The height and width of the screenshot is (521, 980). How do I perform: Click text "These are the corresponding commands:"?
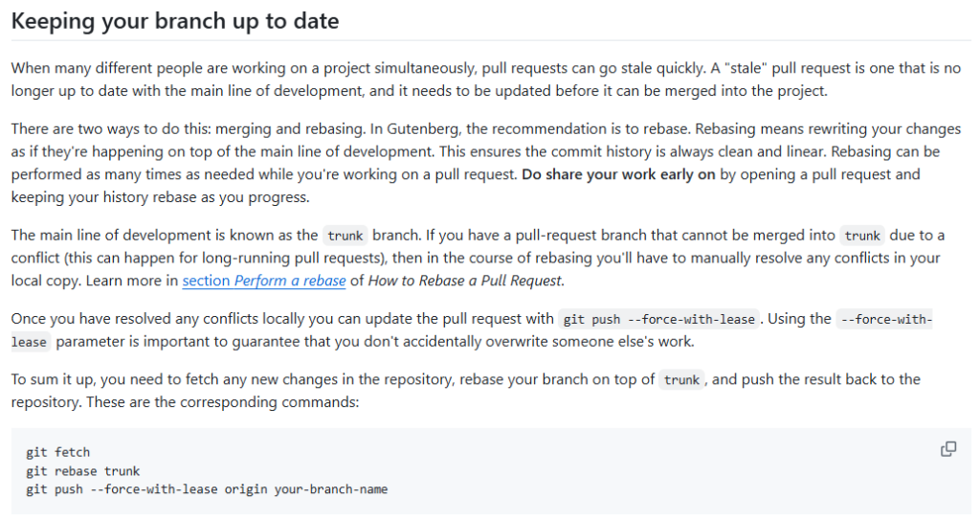click(x=222, y=402)
